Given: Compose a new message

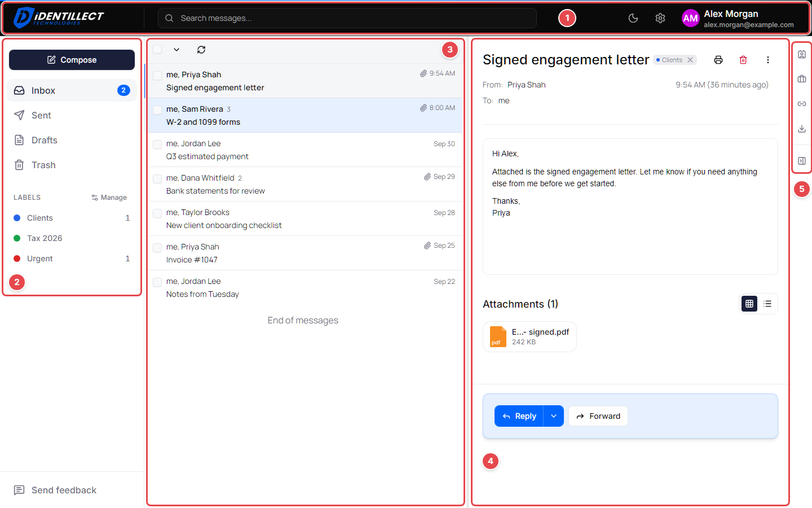Looking at the screenshot, I should tap(72, 60).
